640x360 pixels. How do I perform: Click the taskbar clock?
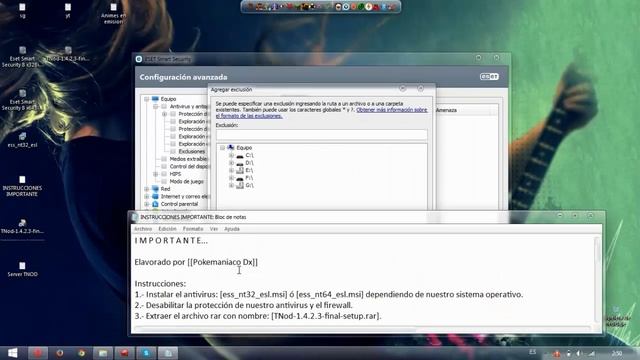(617, 353)
